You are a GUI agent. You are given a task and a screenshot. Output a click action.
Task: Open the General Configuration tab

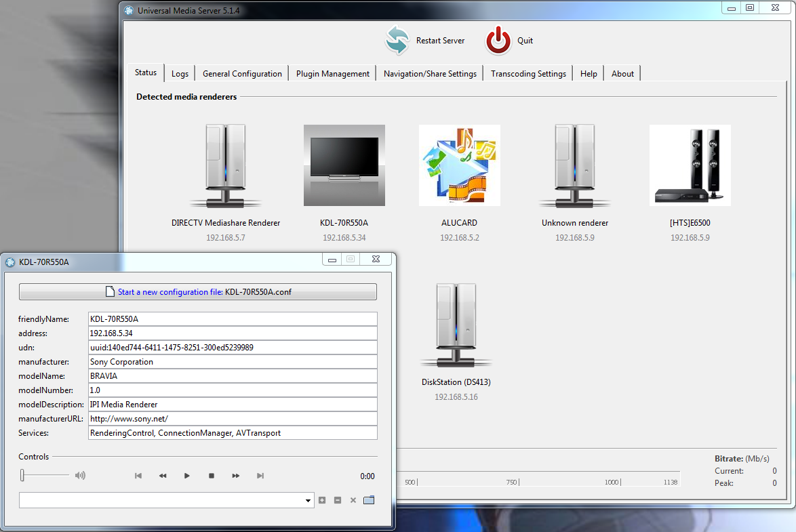point(242,74)
